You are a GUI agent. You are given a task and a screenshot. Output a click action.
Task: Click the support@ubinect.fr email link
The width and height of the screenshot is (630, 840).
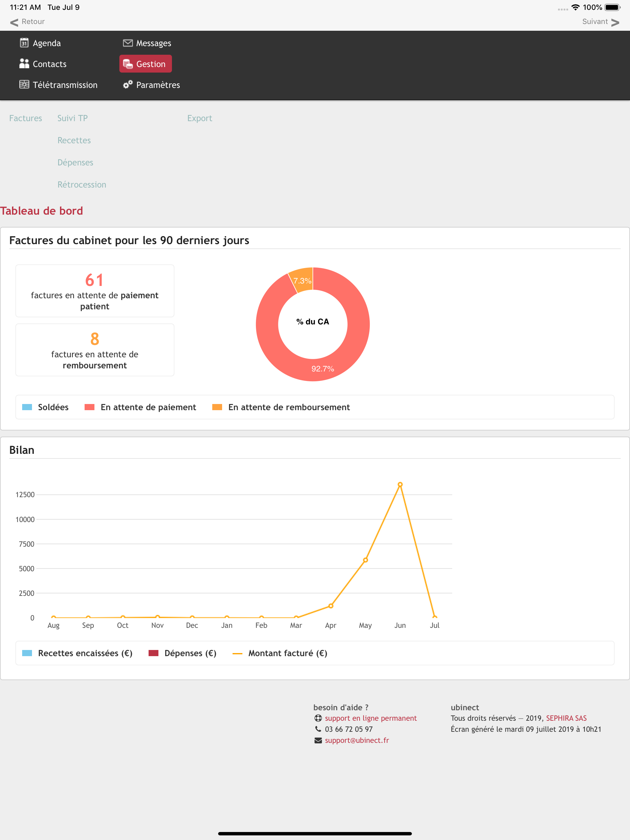click(357, 740)
